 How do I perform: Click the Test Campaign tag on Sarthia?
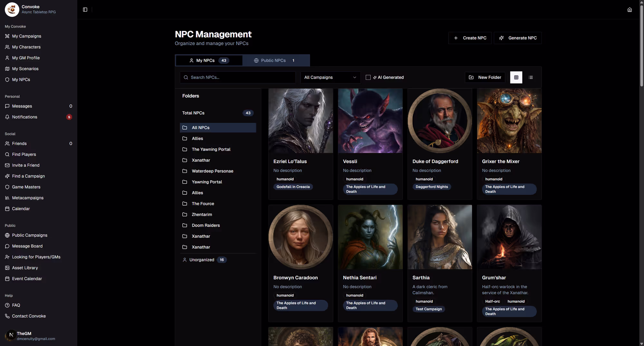(429, 309)
